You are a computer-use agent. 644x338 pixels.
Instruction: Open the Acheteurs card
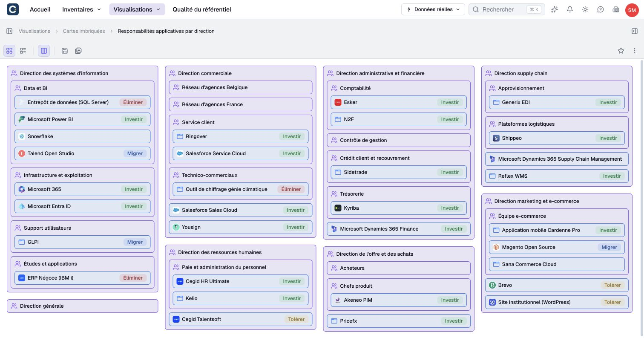(399, 268)
